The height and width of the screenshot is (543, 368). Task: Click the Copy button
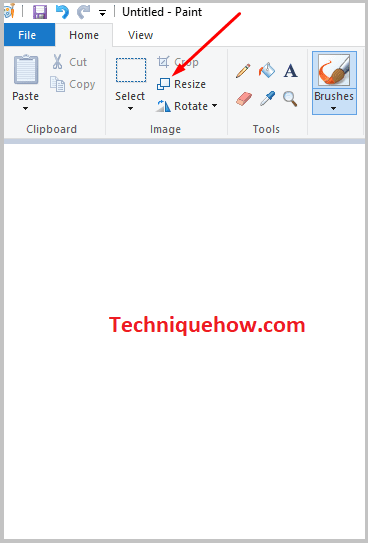(x=73, y=84)
